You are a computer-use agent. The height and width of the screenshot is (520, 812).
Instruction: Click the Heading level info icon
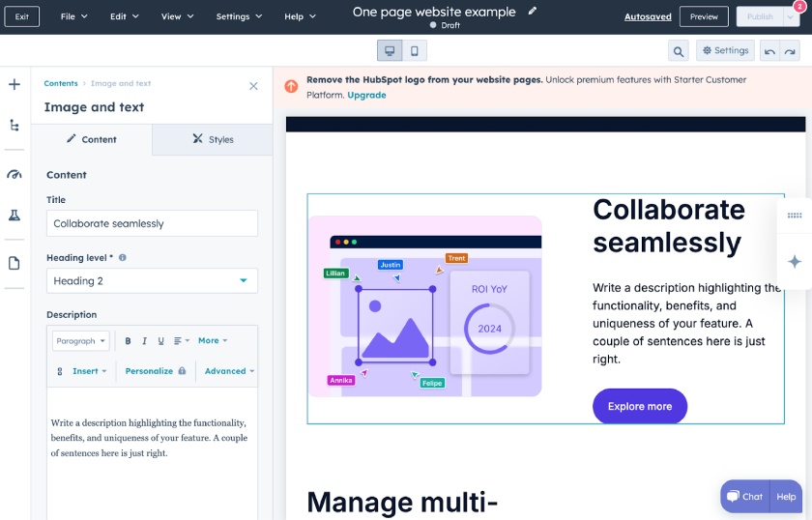[x=123, y=257]
